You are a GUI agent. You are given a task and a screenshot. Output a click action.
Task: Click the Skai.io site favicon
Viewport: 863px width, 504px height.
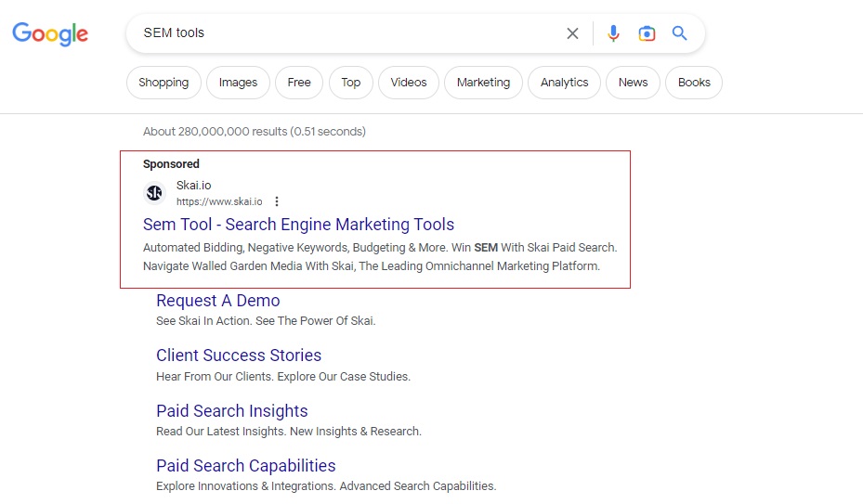click(x=154, y=193)
